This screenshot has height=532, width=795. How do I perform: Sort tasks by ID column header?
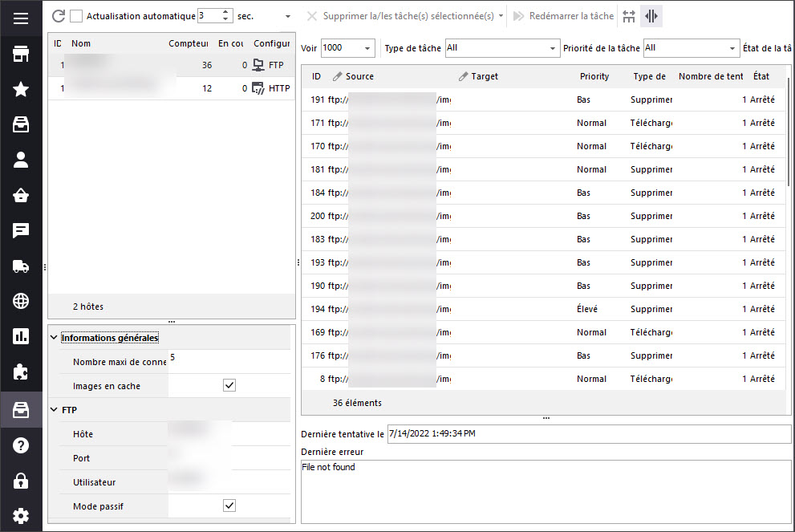tap(316, 76)
